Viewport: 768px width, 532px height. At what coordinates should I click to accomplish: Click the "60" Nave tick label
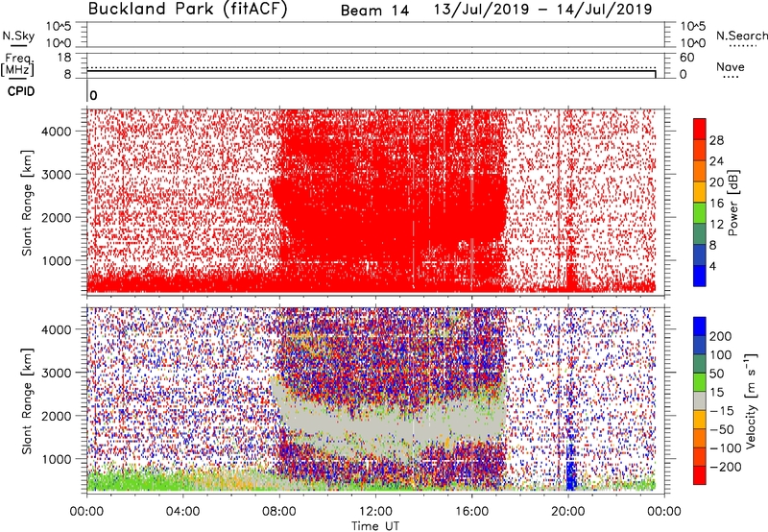tap(686, 58)
